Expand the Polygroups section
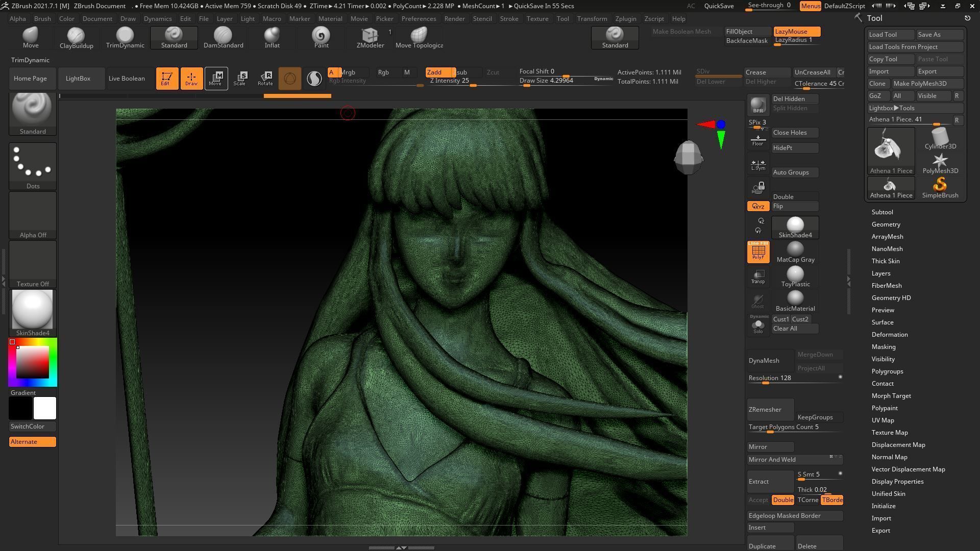Image resolution: width=980 pixels, height=551 pixels. point(887,371)
